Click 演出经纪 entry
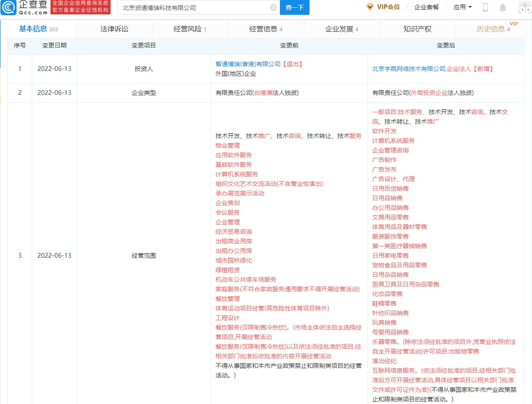Screen dimensions: 532x404 pos(384,361)
